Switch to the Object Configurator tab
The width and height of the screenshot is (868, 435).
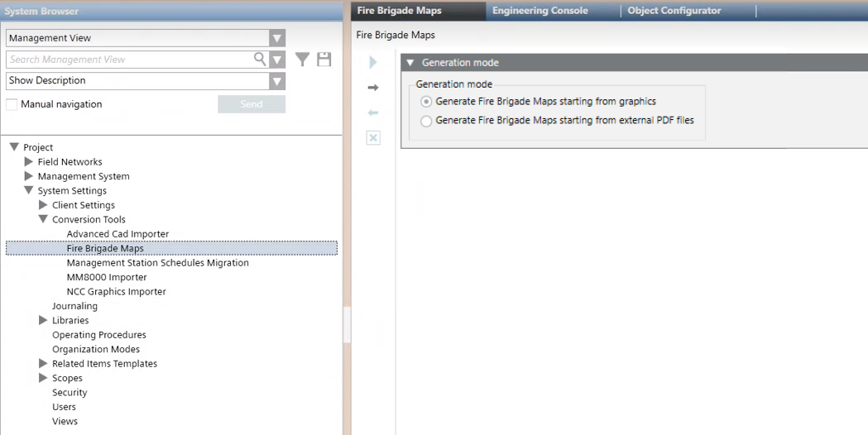674,11
